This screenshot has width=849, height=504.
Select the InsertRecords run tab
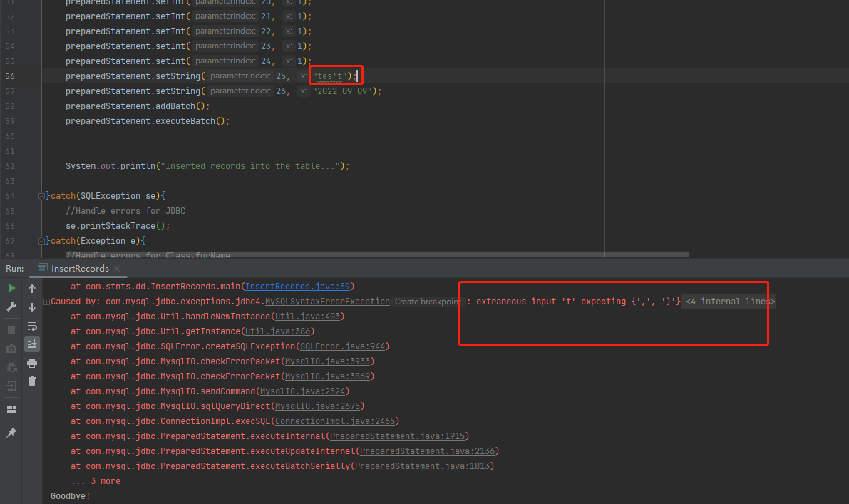78,269
